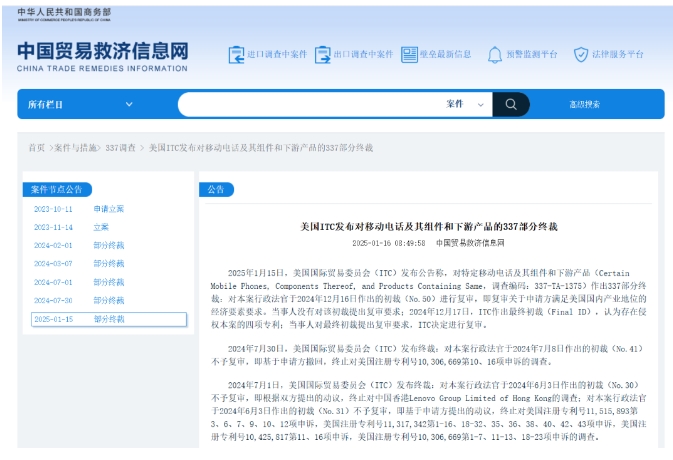673x460 pixels.
Task: Click the article title 美国ITC发布对移动电话
Action: click(x=428, y=227)
